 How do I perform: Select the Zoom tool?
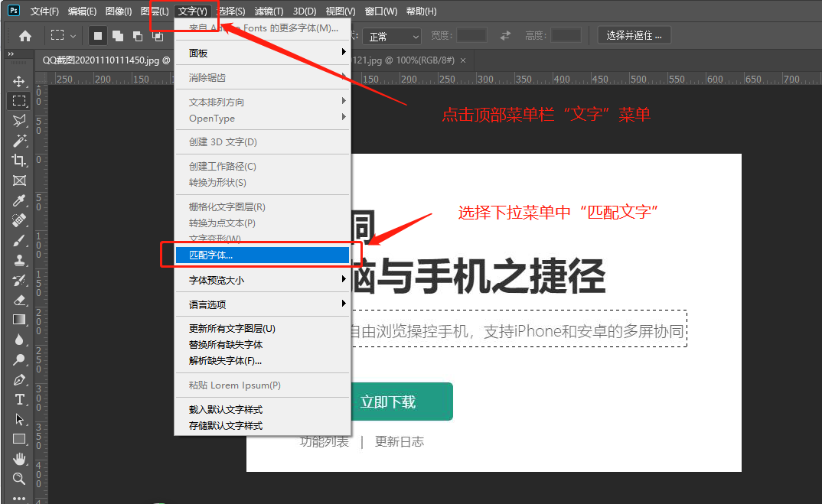click(x=19, y=478)
